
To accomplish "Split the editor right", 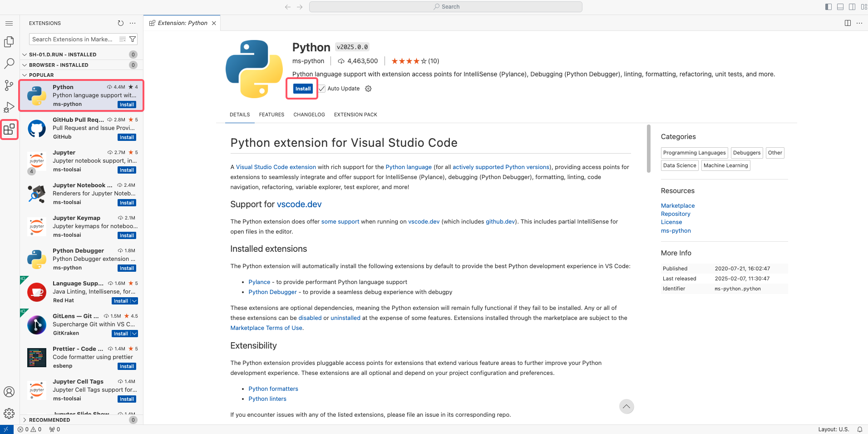I will [x=847, y=23].
